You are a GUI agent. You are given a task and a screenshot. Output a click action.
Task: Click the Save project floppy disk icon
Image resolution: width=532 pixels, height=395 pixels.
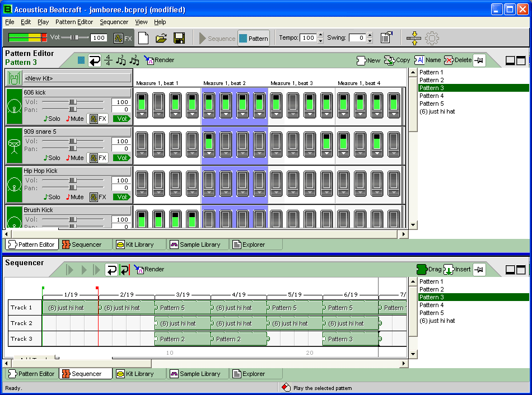point(179,38)
